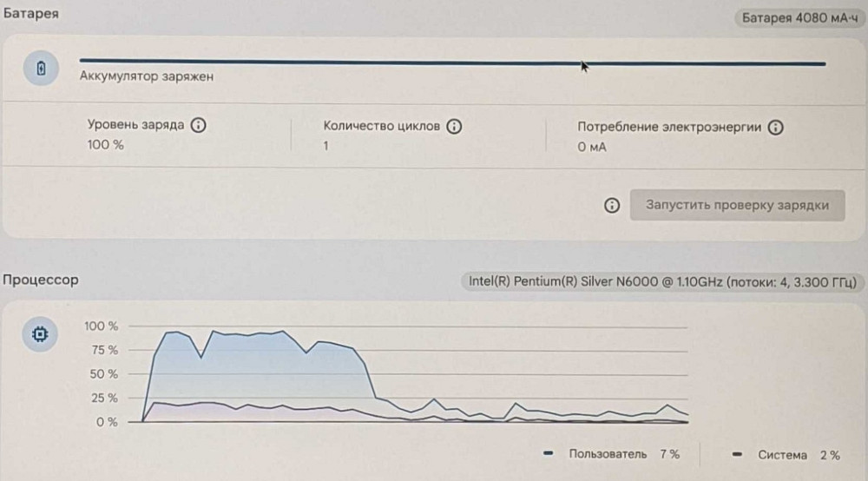The width and height of the screenshot is (868, 481).
Task: Click the battery charge progress bar
Action: click(451, 63)
